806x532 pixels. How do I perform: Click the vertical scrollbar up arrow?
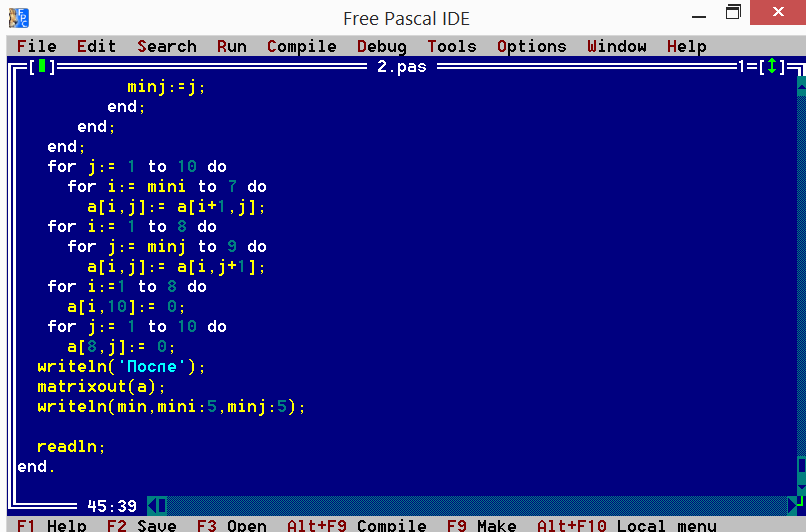pyautogui.click(x=801, y=86)
